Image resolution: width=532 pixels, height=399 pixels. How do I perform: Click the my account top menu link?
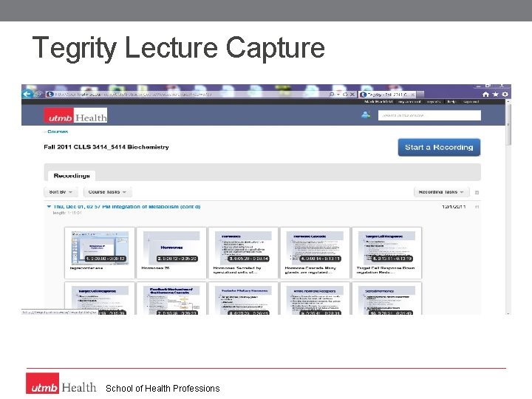click(409, 101)
